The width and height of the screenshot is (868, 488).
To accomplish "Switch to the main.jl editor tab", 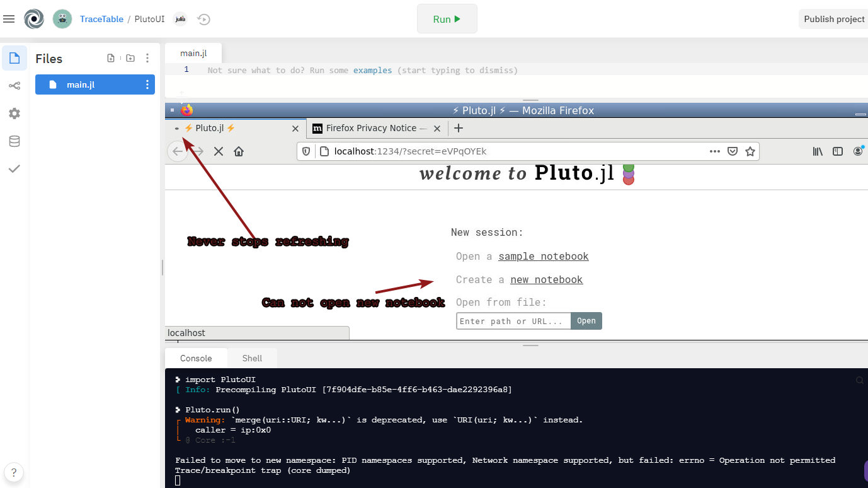I will pos(193,54).
